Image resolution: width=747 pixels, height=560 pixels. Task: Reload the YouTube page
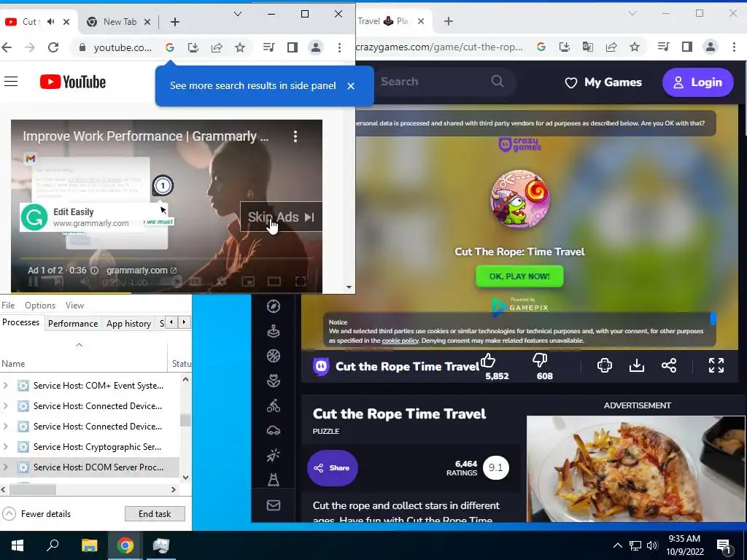click(53, 47)
